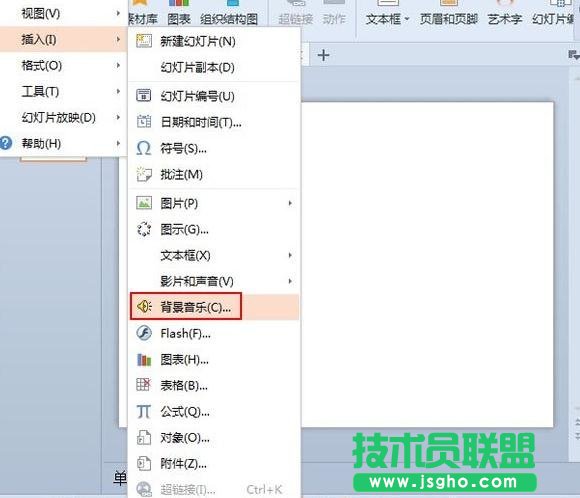Select 批注(M) menu item
The image size is (580, 498).
(214, 174)
